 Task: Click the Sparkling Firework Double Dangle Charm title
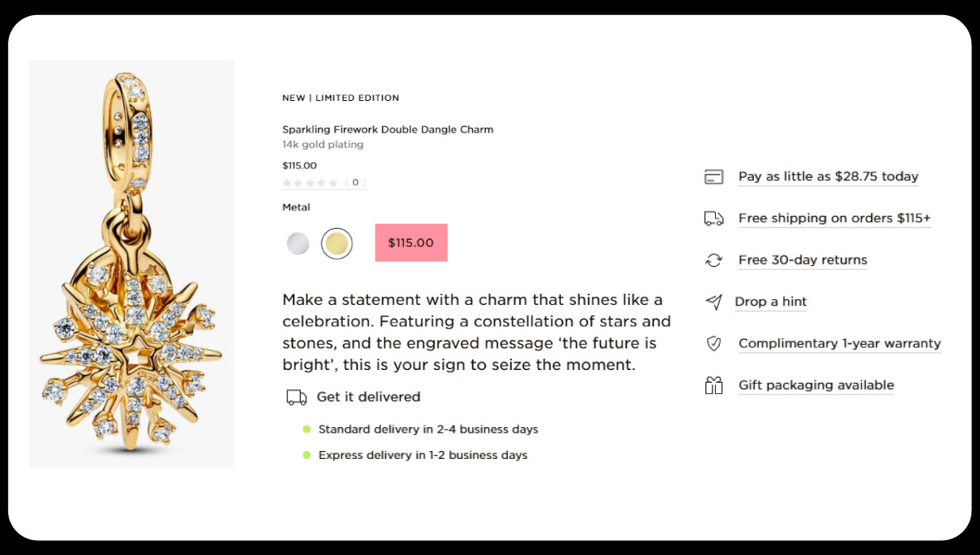(387, 129)
